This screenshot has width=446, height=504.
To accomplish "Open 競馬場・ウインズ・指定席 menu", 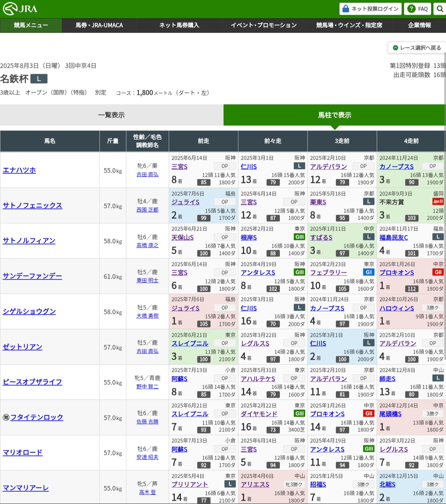I will [349, 25].
